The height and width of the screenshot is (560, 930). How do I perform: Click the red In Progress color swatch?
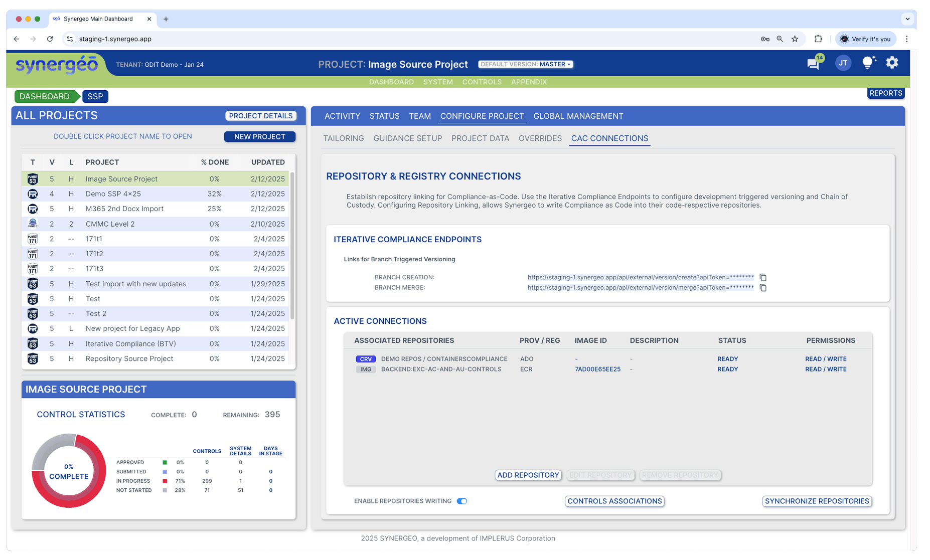165,481
